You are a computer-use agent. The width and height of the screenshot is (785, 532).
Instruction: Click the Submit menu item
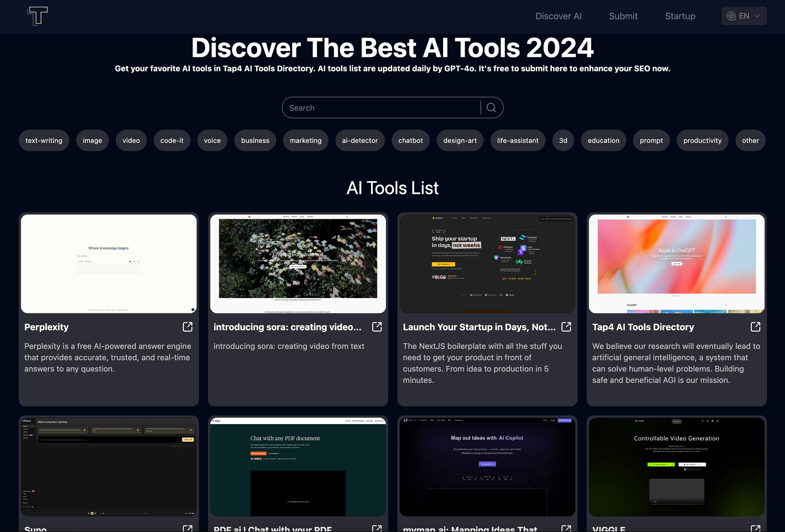tap(623, 15)
